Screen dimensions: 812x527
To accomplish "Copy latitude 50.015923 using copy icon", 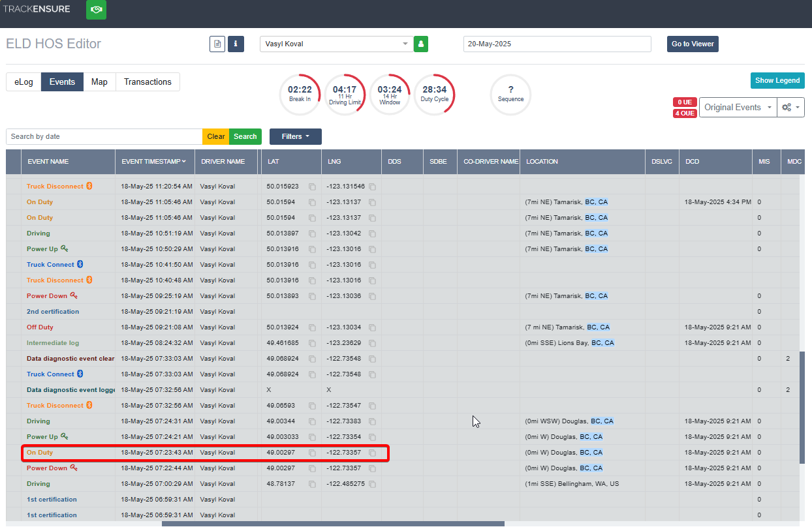I will coord(312,187).
